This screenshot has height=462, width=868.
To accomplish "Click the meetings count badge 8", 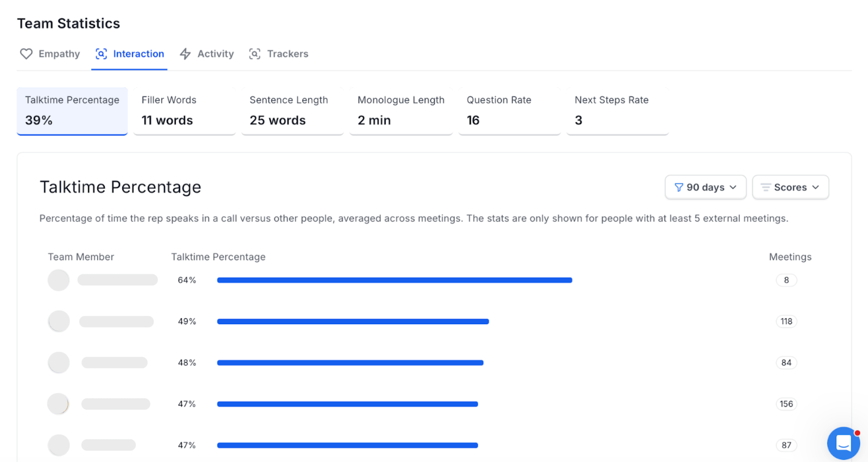I will [786, 280].
